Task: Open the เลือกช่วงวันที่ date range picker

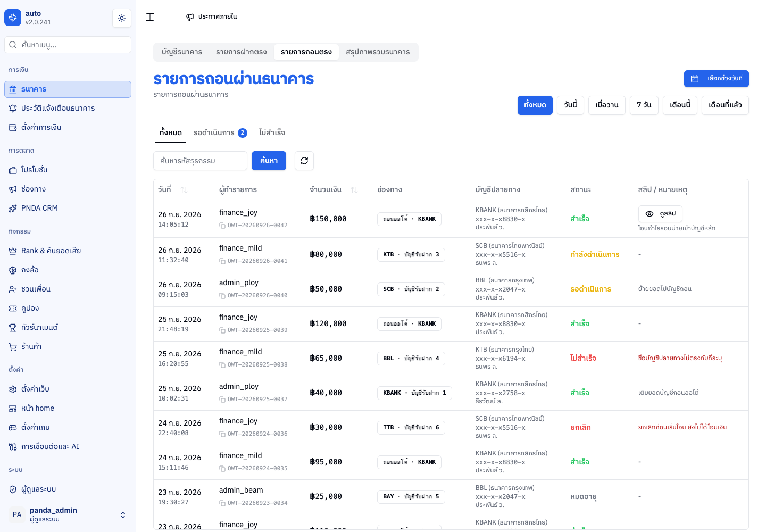Action: click(717, 79)
